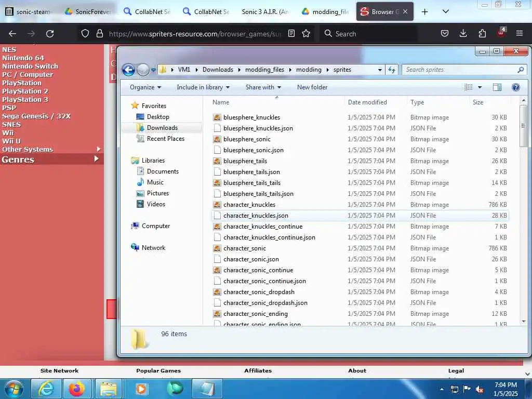
Task: Expand Genres submenu arrow on website
Action: 96,158
